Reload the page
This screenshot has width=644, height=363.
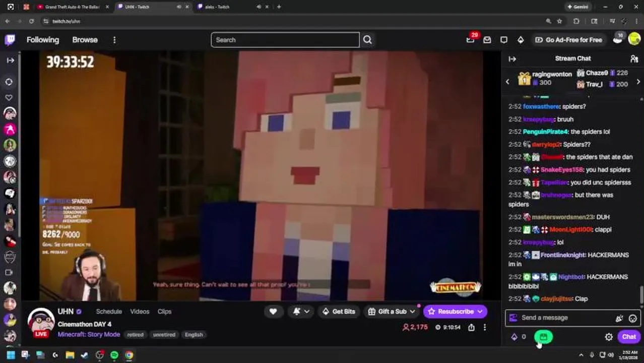point(31,21)
